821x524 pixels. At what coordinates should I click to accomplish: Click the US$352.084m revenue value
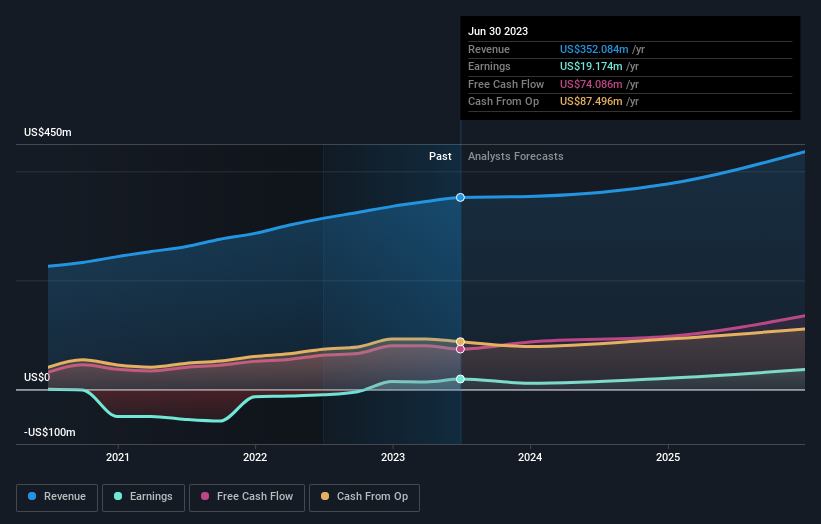(594, 49)
